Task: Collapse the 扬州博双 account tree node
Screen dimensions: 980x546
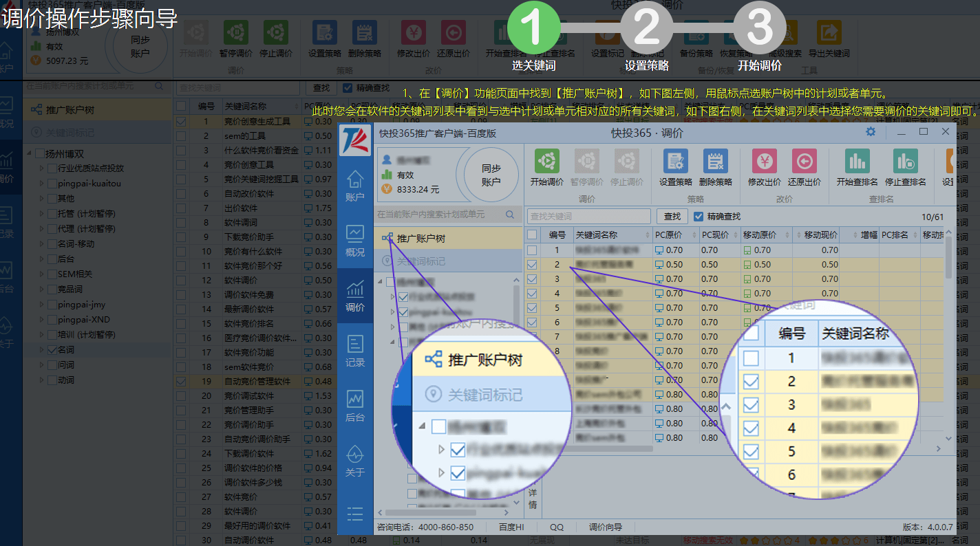Action: (x=29, y=154)
